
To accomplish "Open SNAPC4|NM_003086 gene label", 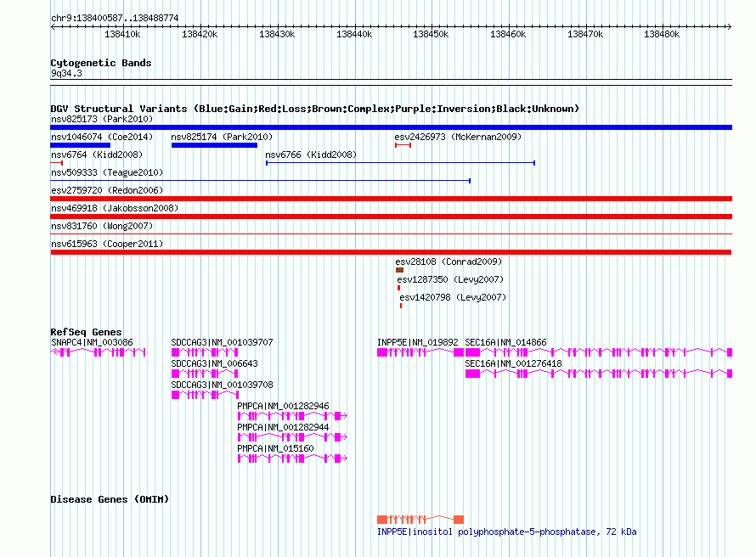I will point(92,342).
